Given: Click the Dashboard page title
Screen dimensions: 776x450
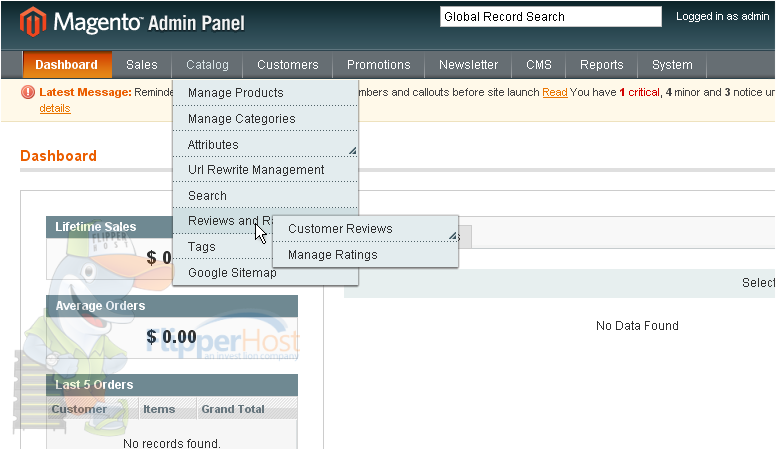Looking at the screenshot, I should click(x=58, y=156).
